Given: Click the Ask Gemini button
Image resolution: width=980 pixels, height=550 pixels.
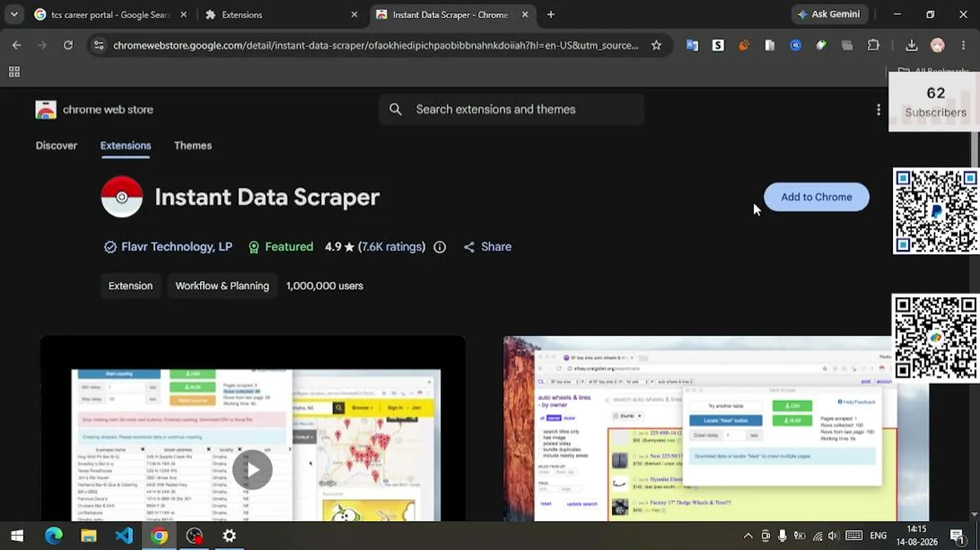Looking at the screenshot, I should point(828,15).
